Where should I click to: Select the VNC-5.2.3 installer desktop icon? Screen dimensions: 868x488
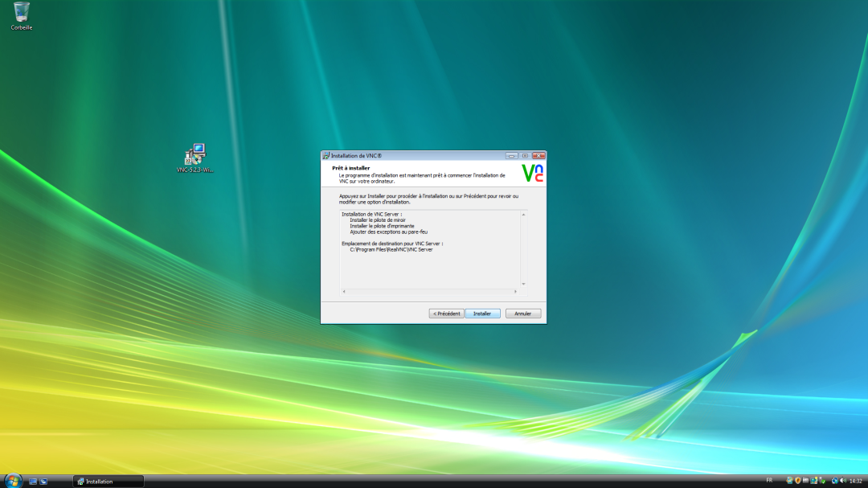click(195, 154)
